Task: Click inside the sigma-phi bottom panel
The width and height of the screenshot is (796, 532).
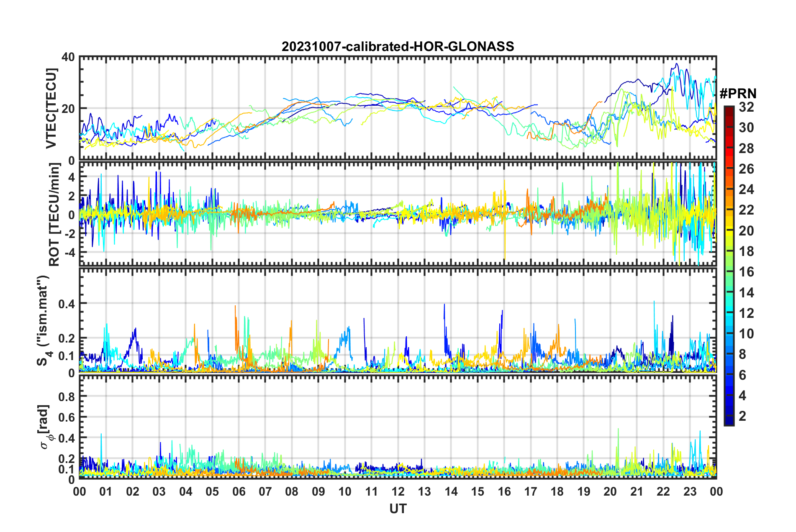Action: [398, 427]
